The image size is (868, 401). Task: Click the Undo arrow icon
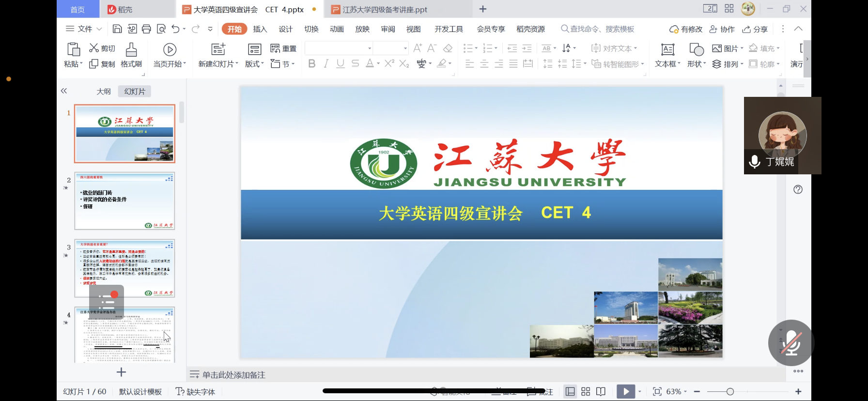(175, 29)
